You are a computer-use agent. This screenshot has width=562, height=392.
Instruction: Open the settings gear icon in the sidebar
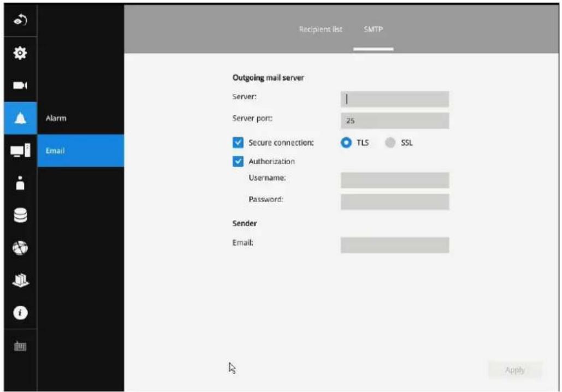pos(20,53)
